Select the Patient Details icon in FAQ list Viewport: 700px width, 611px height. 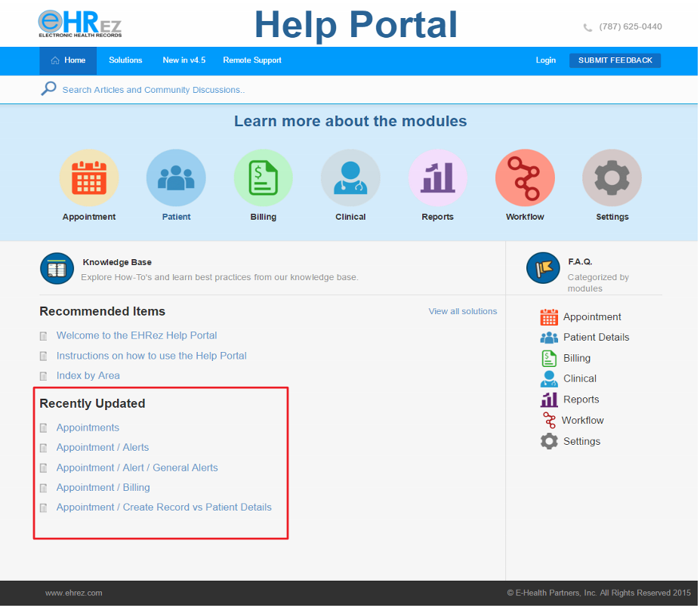[549, 337]
